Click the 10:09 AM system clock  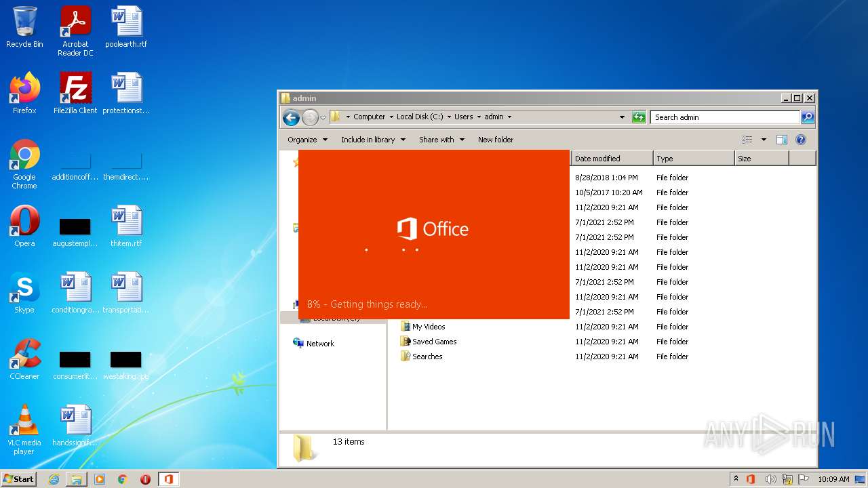click(x=833, y=479)
